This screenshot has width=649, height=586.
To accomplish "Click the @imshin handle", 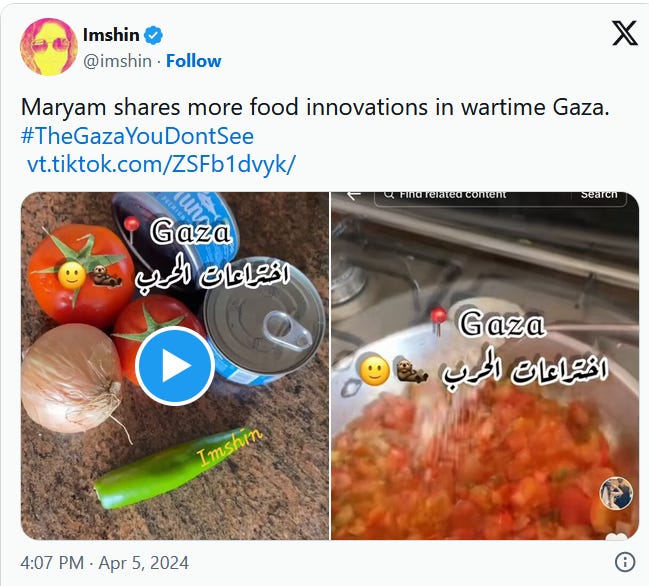I will (117, 61).
